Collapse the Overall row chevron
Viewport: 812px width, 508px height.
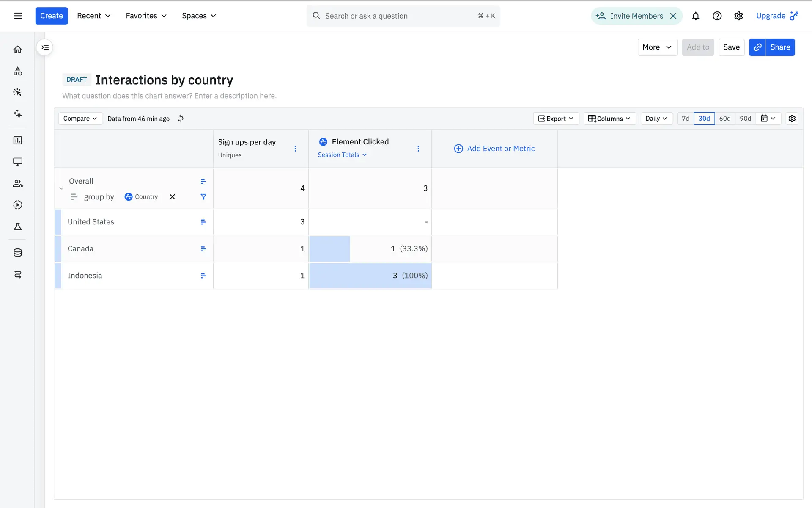pos(61,188)
